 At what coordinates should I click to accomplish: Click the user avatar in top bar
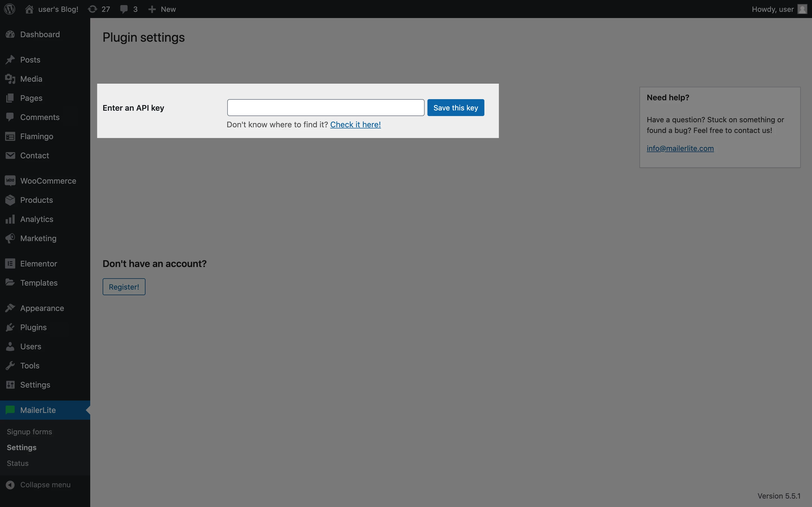(x=802, y=9)
